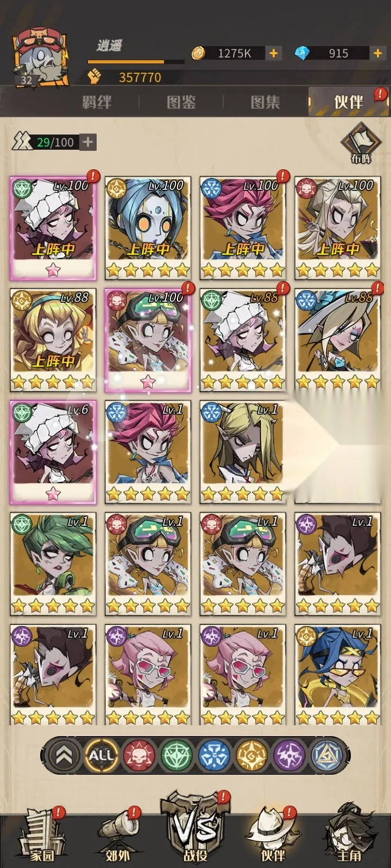Viewport: 391px width, 868px height.
Task: Select the blue faction filter icon
Action: click(214, 755)
